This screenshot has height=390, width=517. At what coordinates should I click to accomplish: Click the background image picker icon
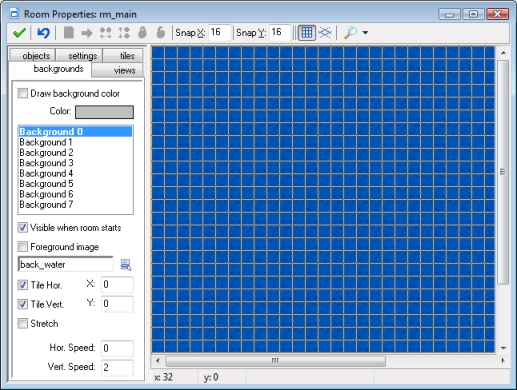126,265
